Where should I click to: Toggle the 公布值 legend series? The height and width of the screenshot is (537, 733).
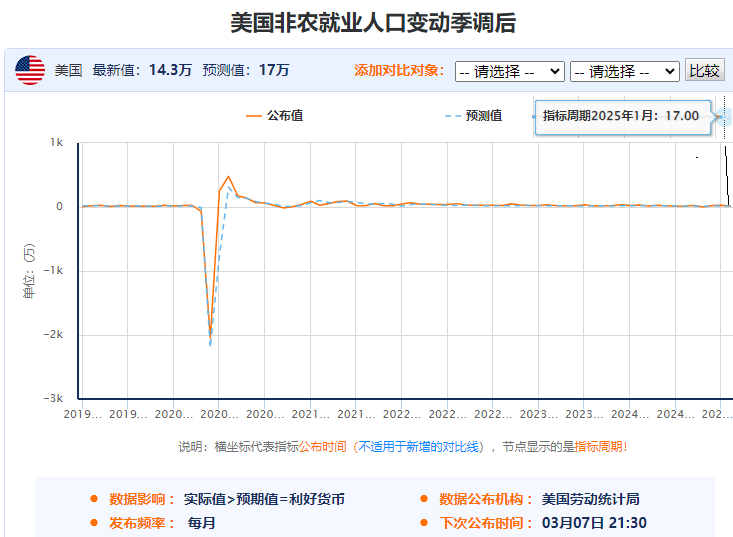coord(285,116)
